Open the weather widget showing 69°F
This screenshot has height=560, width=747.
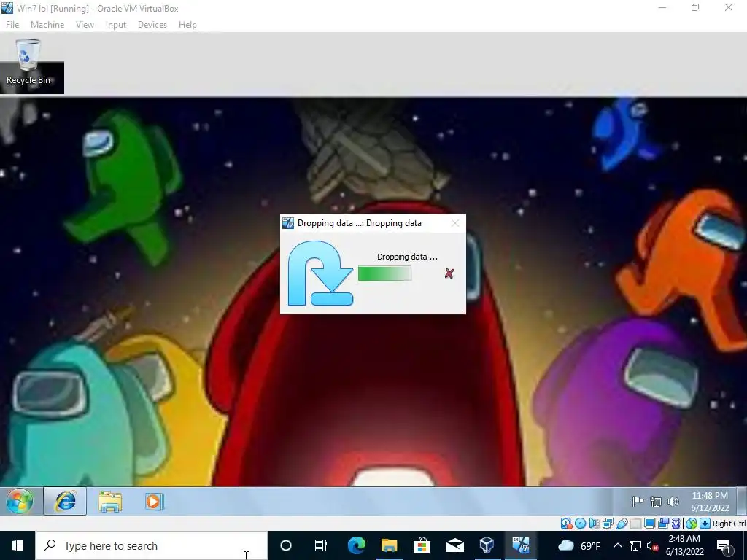point(579,545)
